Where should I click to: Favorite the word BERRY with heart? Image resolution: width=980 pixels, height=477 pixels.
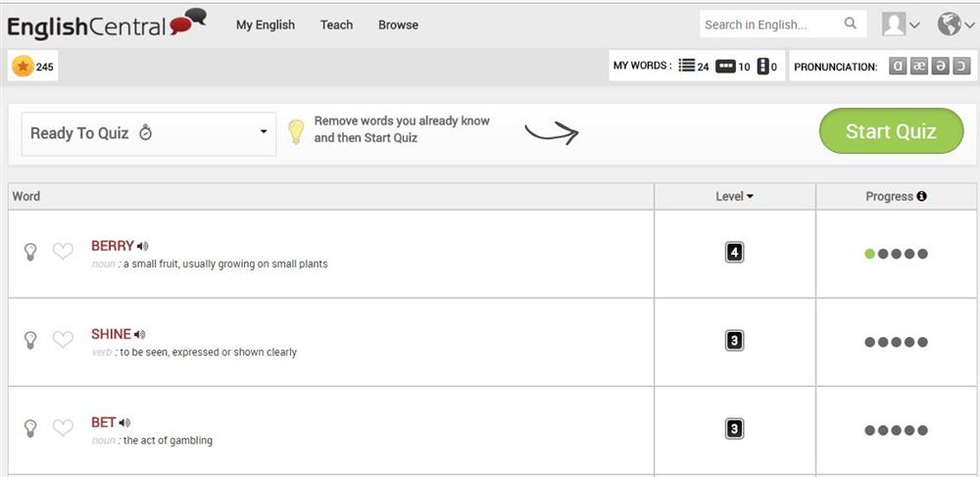pos(63,252)
